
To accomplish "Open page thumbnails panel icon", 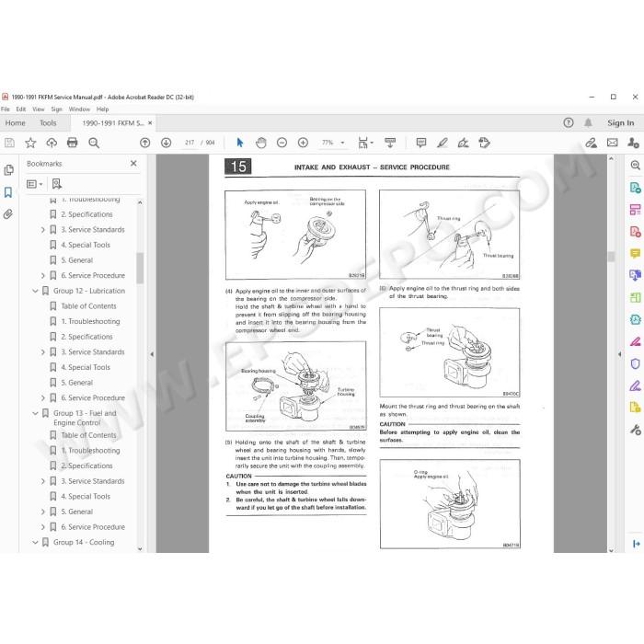I will point(8,170).
